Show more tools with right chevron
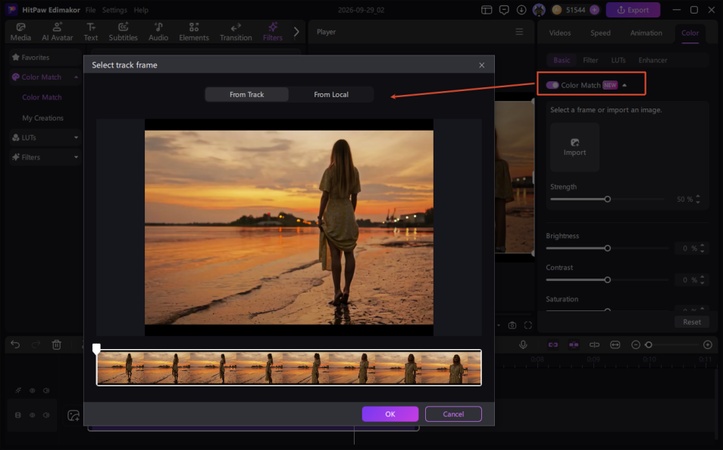723x450 pixels. coord(296,32)
